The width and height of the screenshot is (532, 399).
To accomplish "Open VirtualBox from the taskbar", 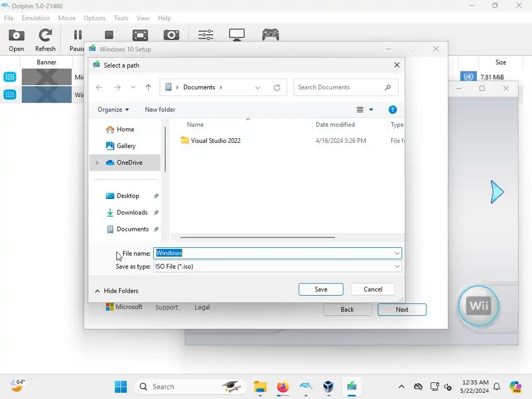I will pos(328,387).
